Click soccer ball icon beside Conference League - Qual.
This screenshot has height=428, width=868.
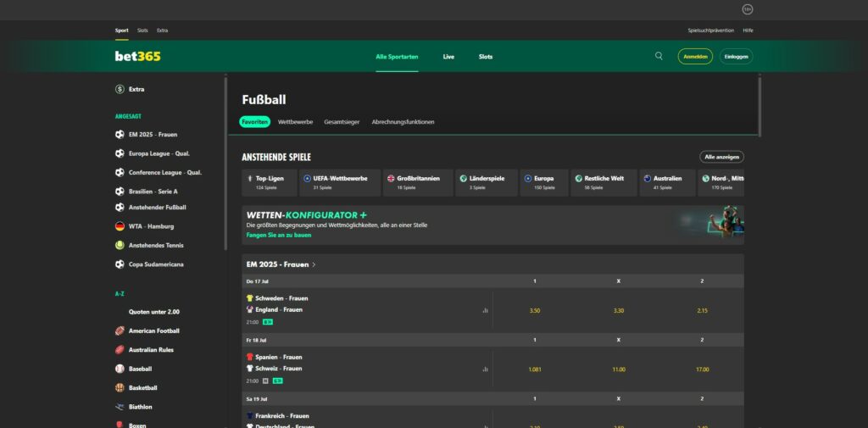[x=120, y=172]
